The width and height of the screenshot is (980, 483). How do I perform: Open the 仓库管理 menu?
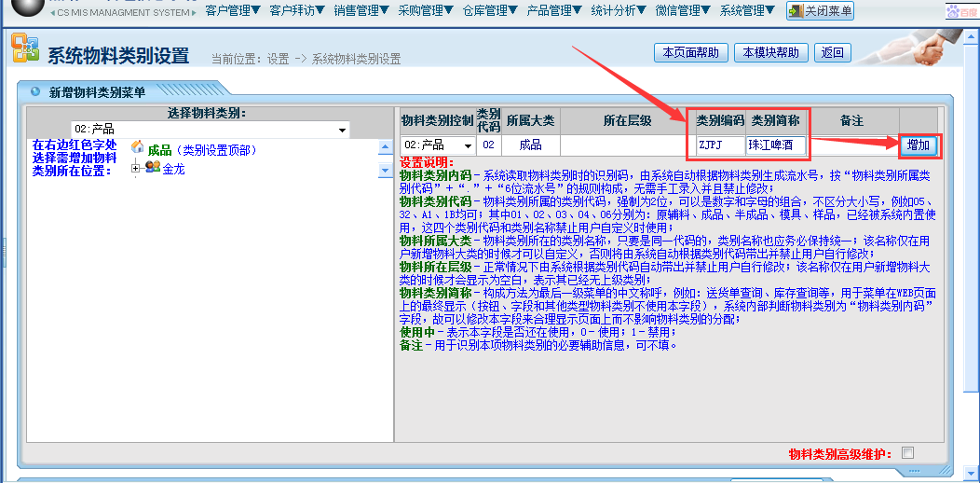(490, 10)
